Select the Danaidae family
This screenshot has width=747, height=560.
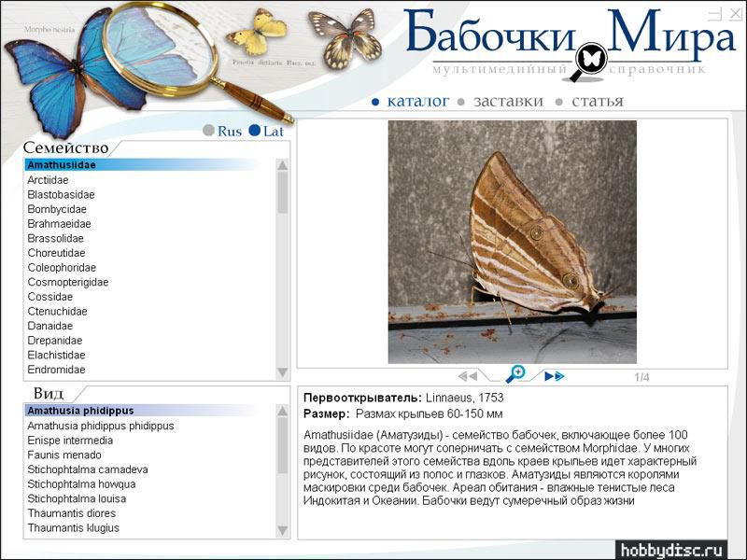point(50,326)
